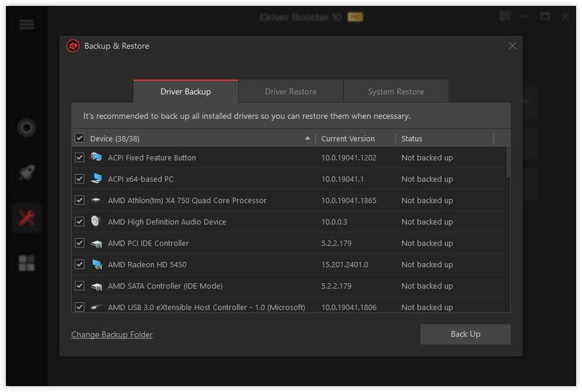Click the PRO badge in the title bar

(x=355, y=17)
